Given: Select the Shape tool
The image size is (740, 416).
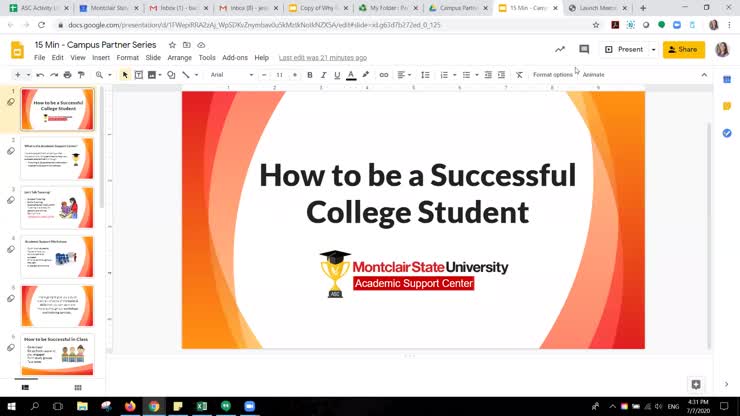Looking at the screenshot, I should 171,75.
